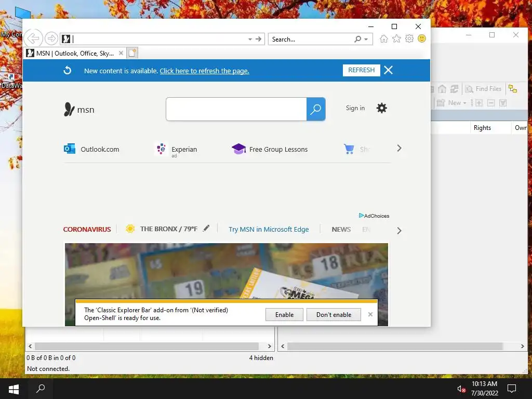Click Try MSN in Microsoft Edge
Viewport: 532px width, 399px height.
(269, 229)
